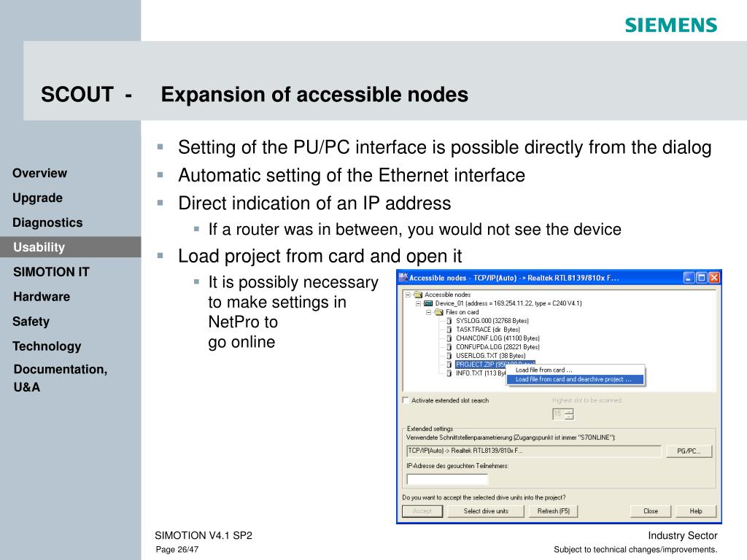Select SYSLOG.000 (32768 Bytes) entry
Viewport: 747px width, 560px height.
tap(492, 321)
